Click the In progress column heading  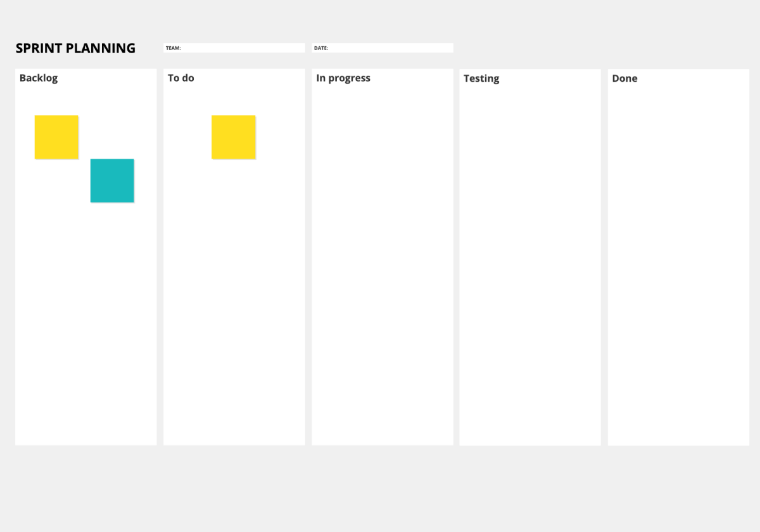point(343,79)
